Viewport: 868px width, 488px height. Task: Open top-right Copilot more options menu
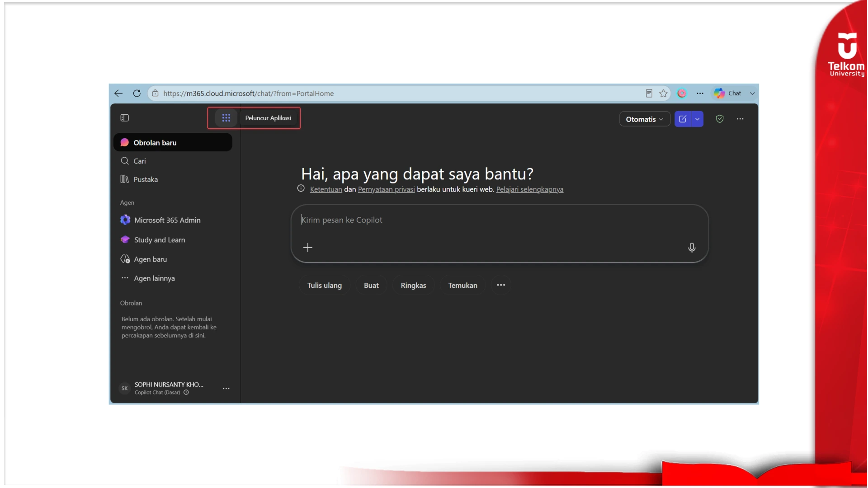pyautogui.click(x=740, y=119)
